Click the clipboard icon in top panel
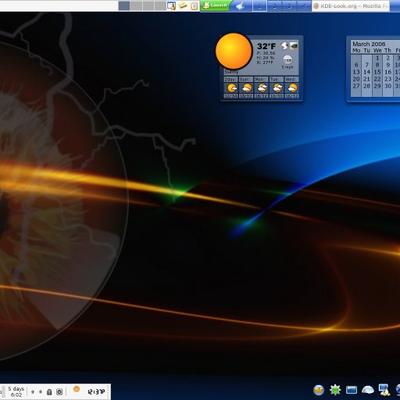Image resolution: width=400 pixels, height=400 pixels. 194,6
